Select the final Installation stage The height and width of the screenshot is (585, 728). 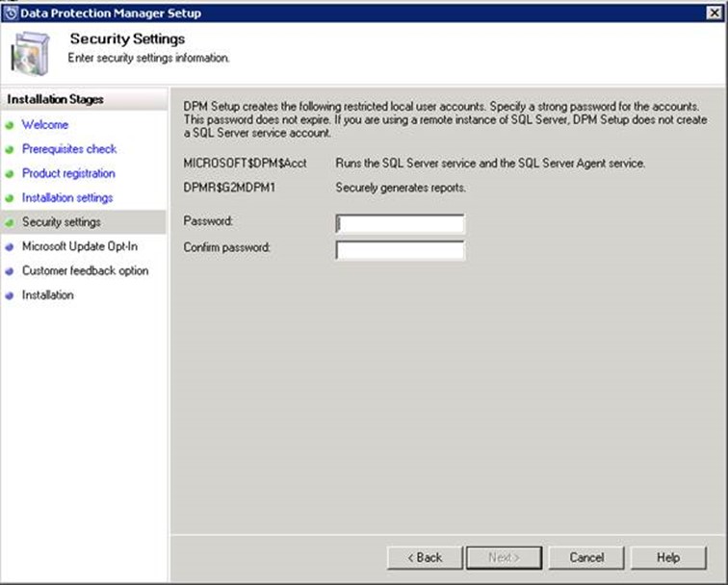48,295
